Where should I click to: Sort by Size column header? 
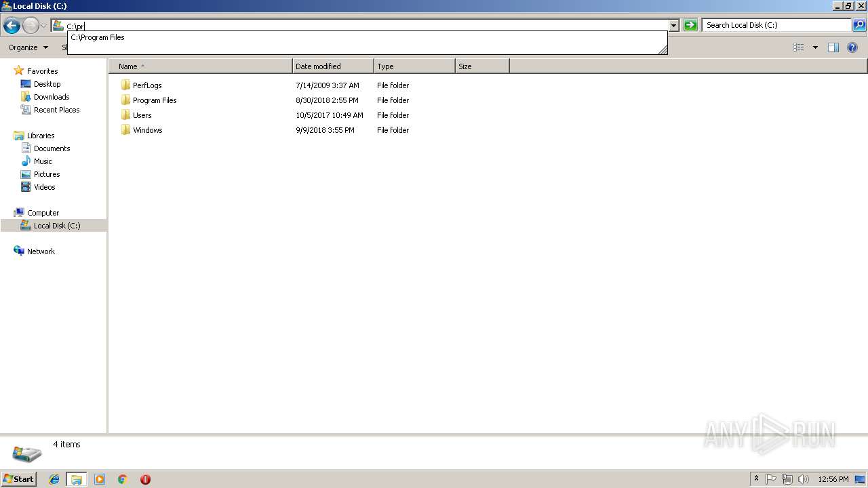click(482, 66)
